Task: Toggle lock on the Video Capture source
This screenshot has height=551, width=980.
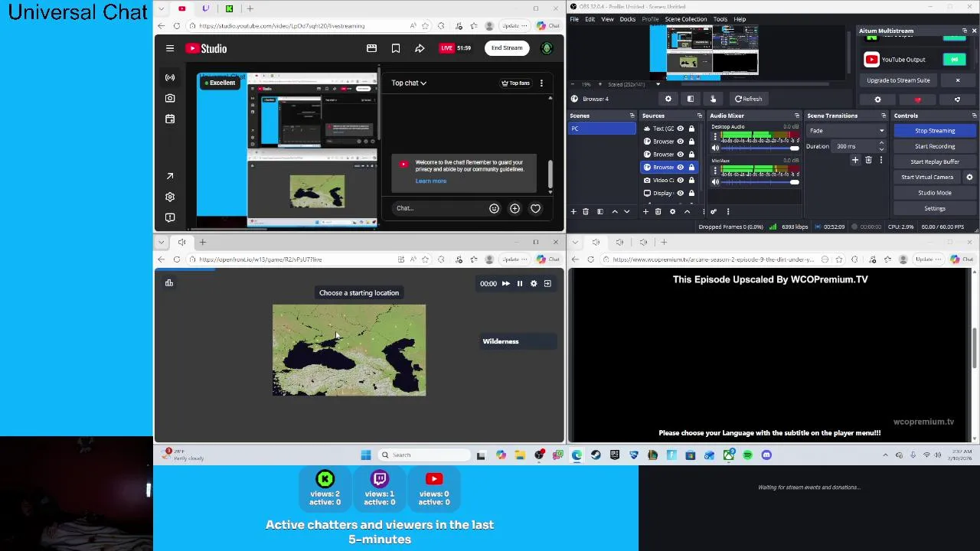Action: pyautogui.click(x=691, y=180)
